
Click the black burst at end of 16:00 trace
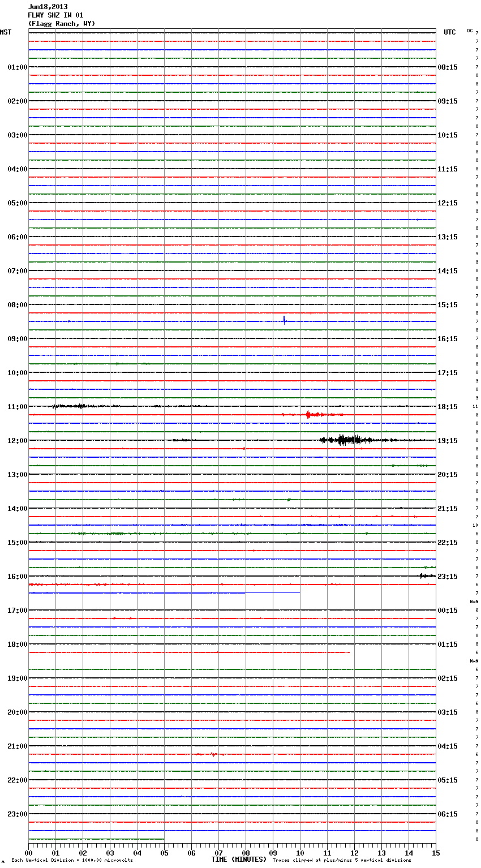click(427, 575)
